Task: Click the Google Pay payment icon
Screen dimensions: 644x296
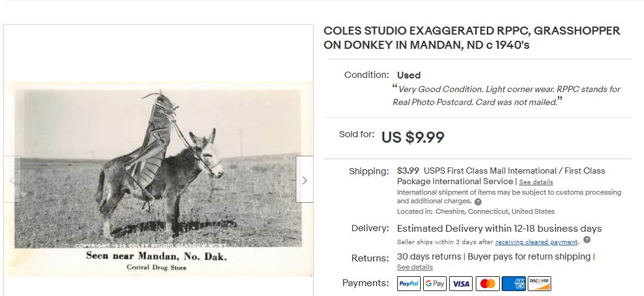Action: [435, 284]
